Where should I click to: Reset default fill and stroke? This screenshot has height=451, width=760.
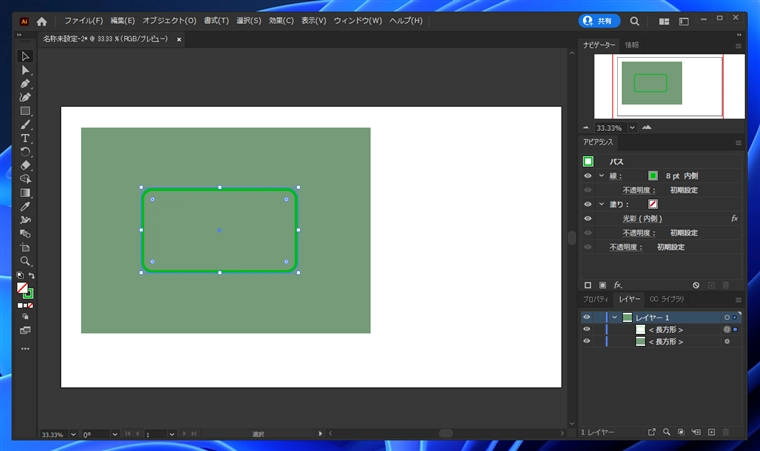point(20,275)
